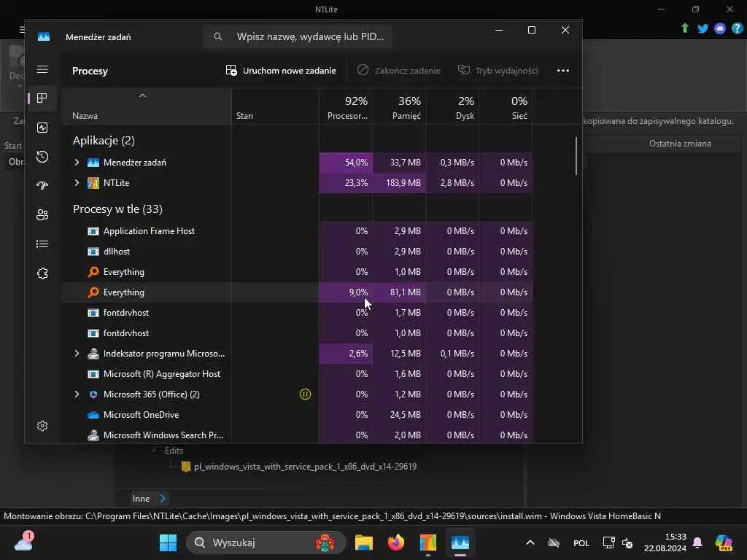Click the sort arrow above Nazwa column
This screenshot has width=747, height=560.
(142, 96)
